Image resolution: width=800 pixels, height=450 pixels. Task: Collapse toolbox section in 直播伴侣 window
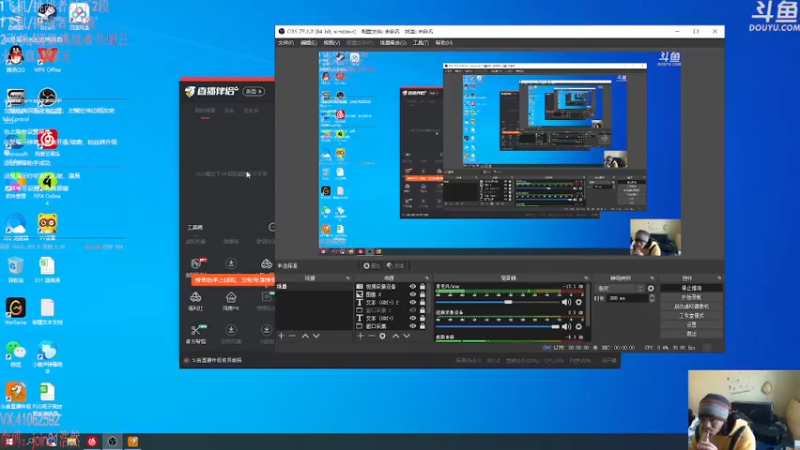(x=271, y=227)
